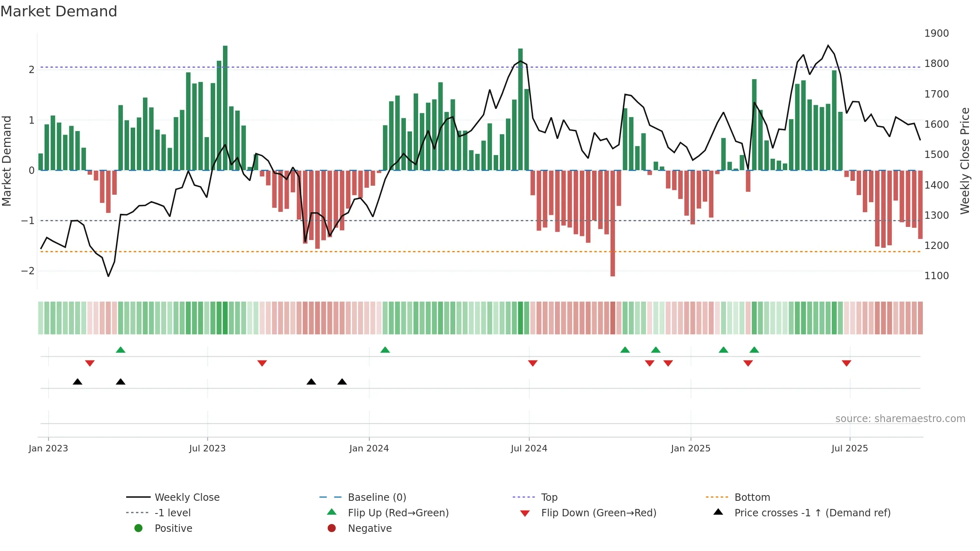The image size is (980, 551).
Task: Toggle Flip Down (Green→Red) legend entry
Action: point(588,513)
